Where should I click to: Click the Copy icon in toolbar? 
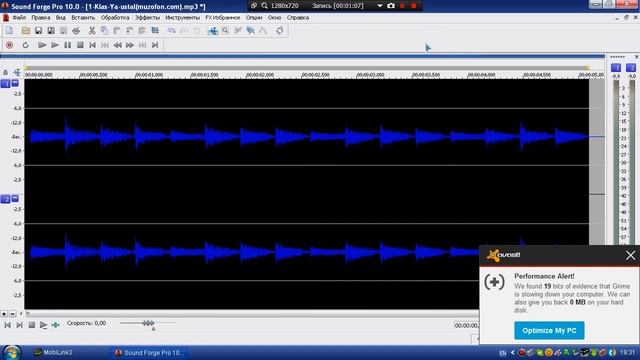click(104, 31)
